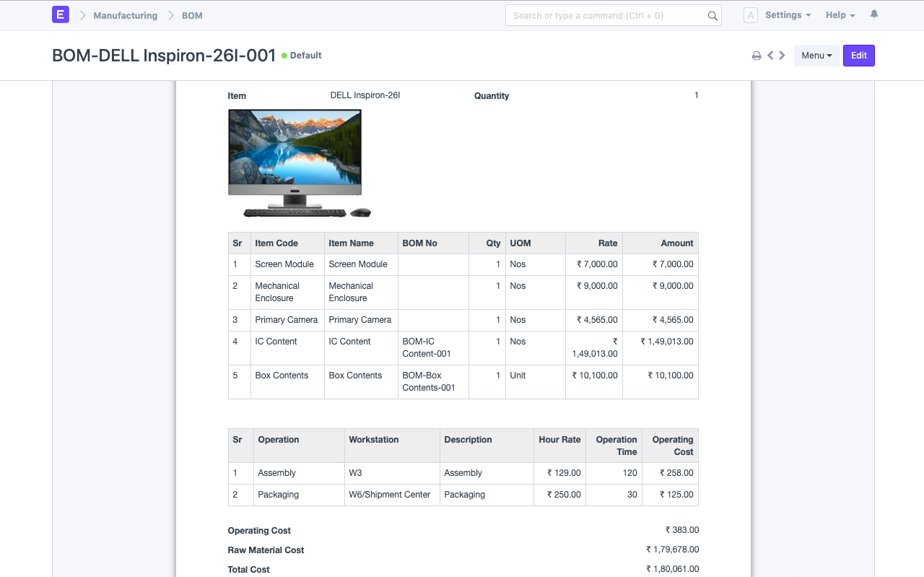The height and width of the screenshot is (577, 924).
Task: Select the Screen Module item code cell
Action: tap(284, 264)
